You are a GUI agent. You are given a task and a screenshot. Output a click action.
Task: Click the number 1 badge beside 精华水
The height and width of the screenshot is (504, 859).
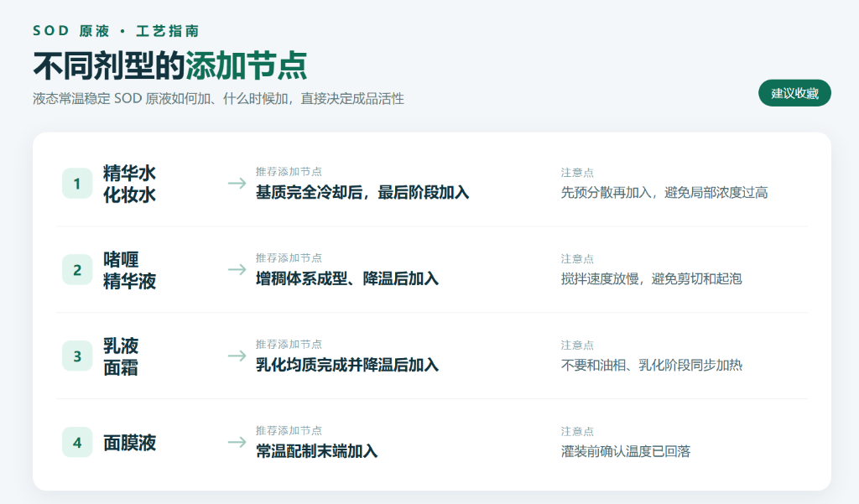tap(77, 184)
